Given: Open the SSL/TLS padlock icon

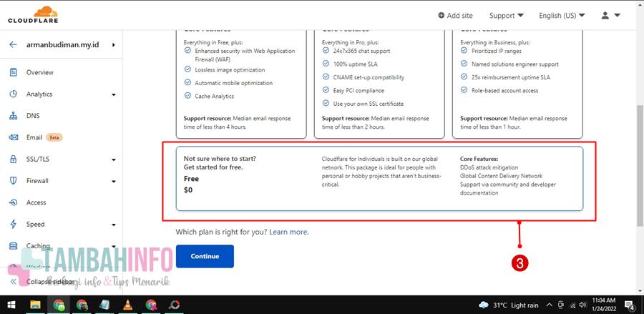Looking at the screenshot, I should point(13,160).
